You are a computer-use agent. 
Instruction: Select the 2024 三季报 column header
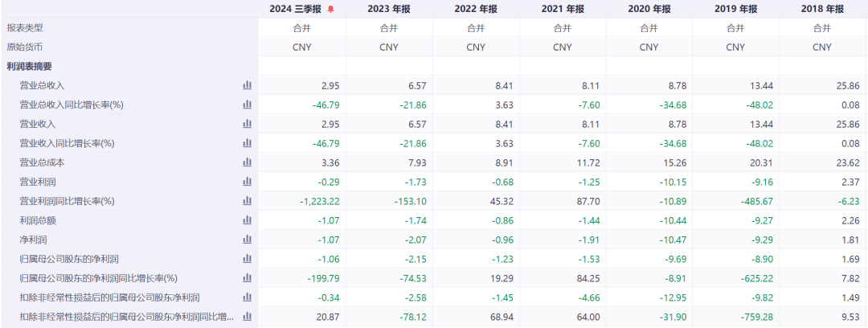click(x=296, y=10)
